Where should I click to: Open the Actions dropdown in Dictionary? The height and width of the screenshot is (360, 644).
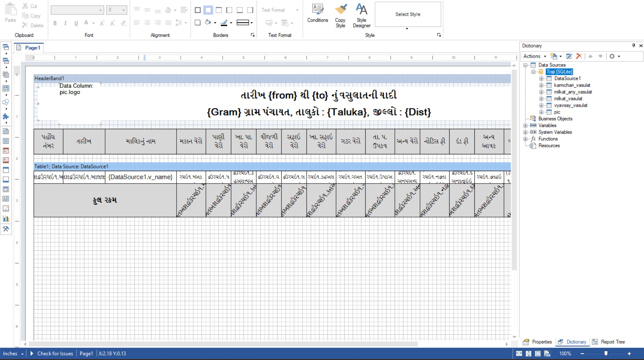tap(534, 56)
